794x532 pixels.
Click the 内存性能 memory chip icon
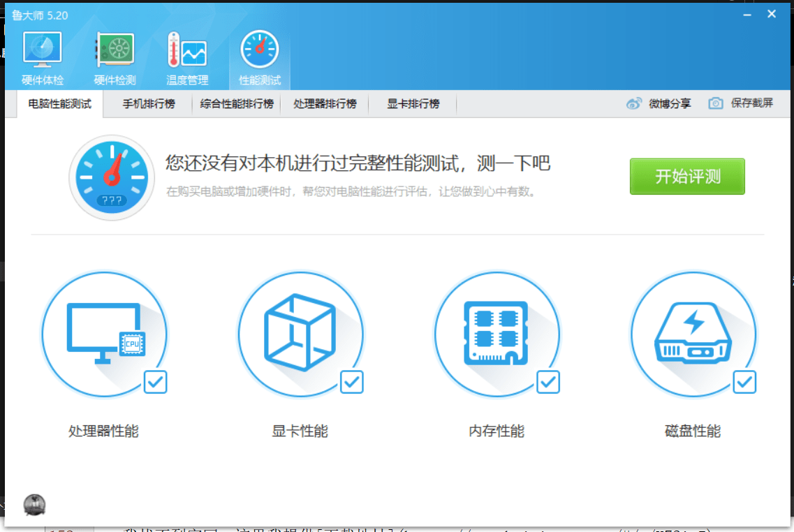point(497,333)
